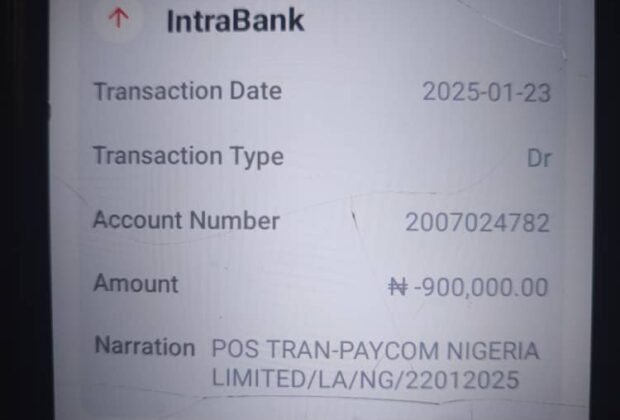Tap the Transaction Type label
Screen dimensions: 620x420
tap(189, 157)
